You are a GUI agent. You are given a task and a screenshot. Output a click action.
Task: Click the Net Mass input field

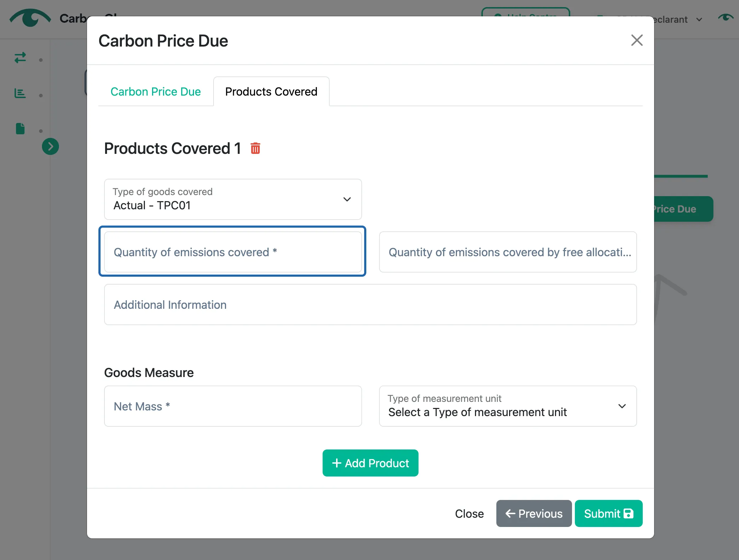pos(233,406)
